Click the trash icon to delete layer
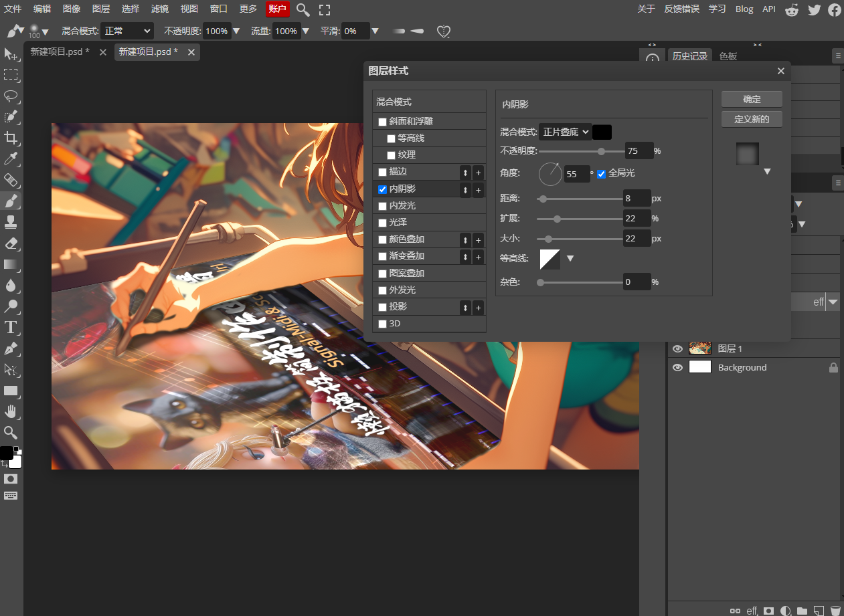This screenshot has width=844, height=616. pyautogui.click(x=835, y=611)
